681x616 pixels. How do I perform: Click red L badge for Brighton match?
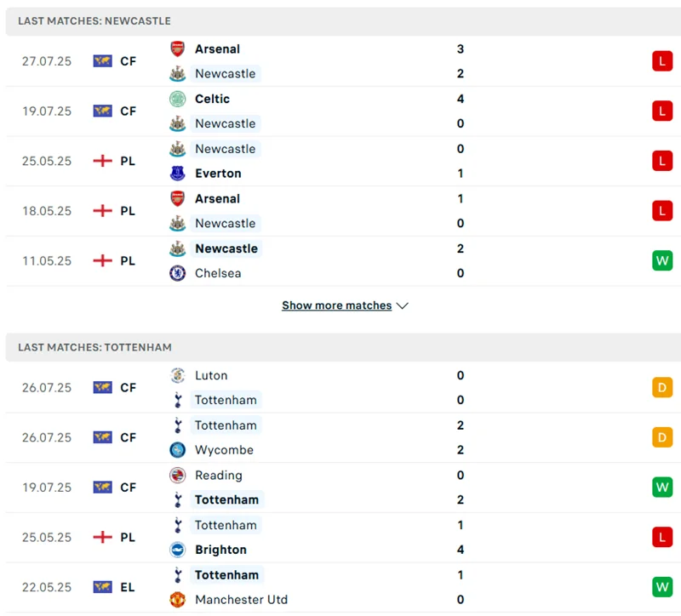point(662,537)
